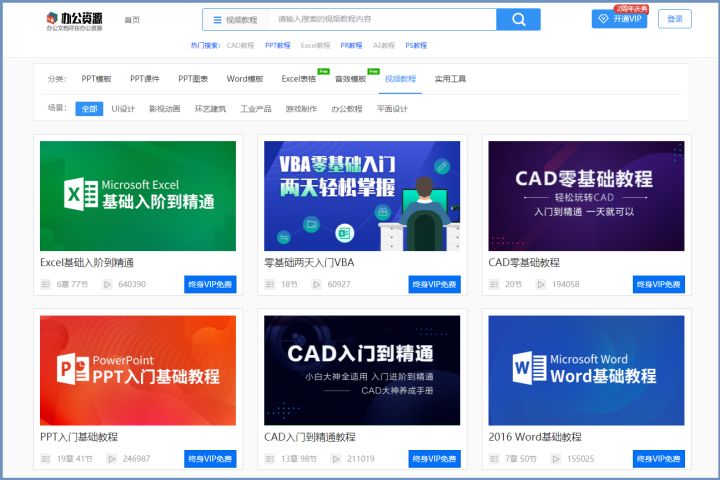Open the CAD入门到精通 course thumbnail
The height and width of the screenshot is (480, 720).
tap(362, 370)
